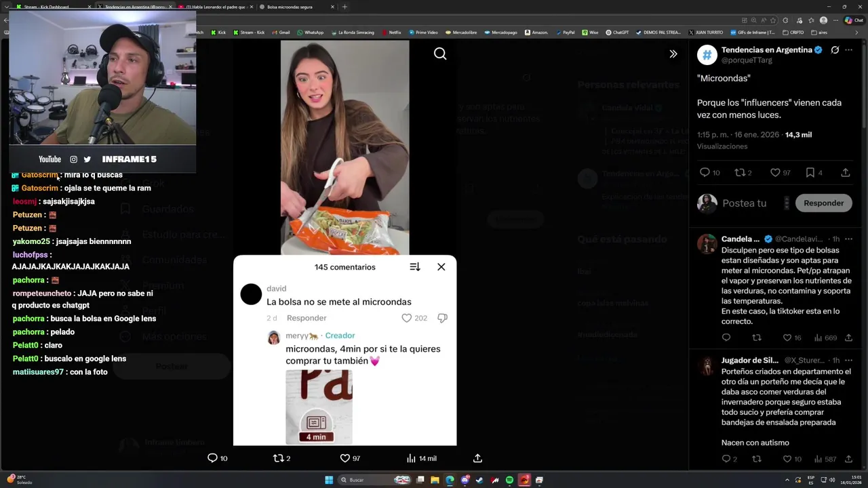Viewport: 868px width, 488px height.
Task: Open Spotify from the taskbar
Action: click(x=509, y=480)
